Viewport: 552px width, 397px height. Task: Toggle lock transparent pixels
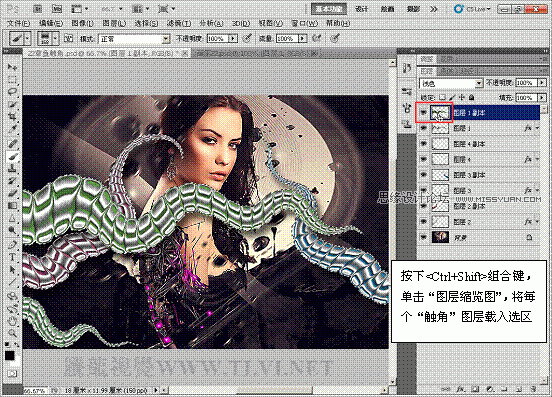[x=443, y=97]
